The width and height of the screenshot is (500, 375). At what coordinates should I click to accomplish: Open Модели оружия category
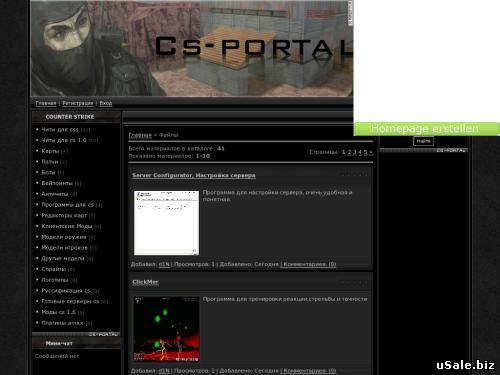pyautogui.click(x=64, y=237)
